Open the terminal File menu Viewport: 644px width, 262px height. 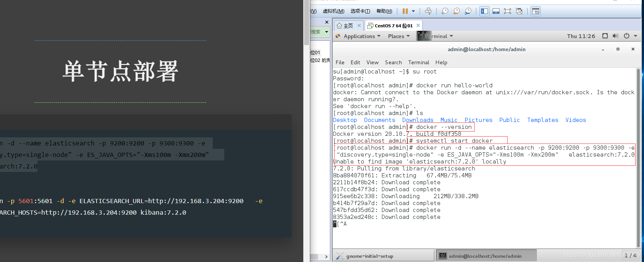(x=340, y=62)
